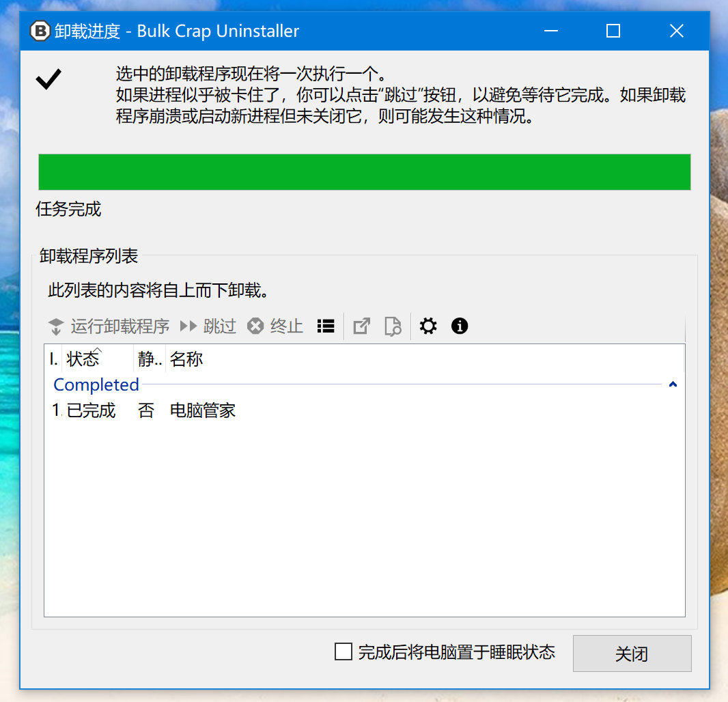
Task: Click the list view icon in toolbar
Action: point(326,326)
